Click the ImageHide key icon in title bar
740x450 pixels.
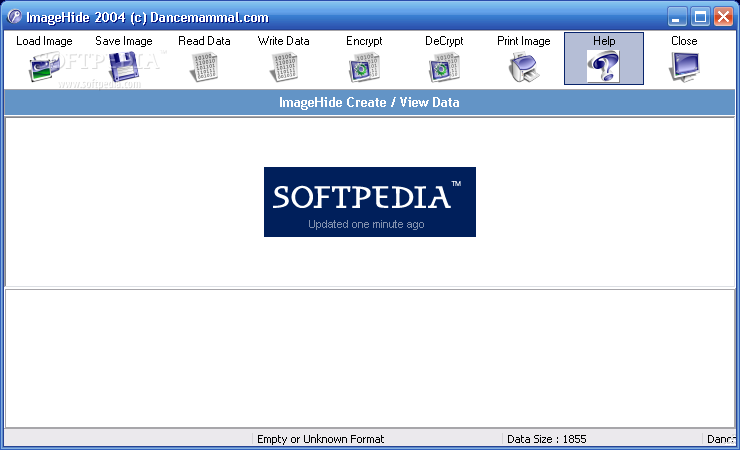[14, 17]
